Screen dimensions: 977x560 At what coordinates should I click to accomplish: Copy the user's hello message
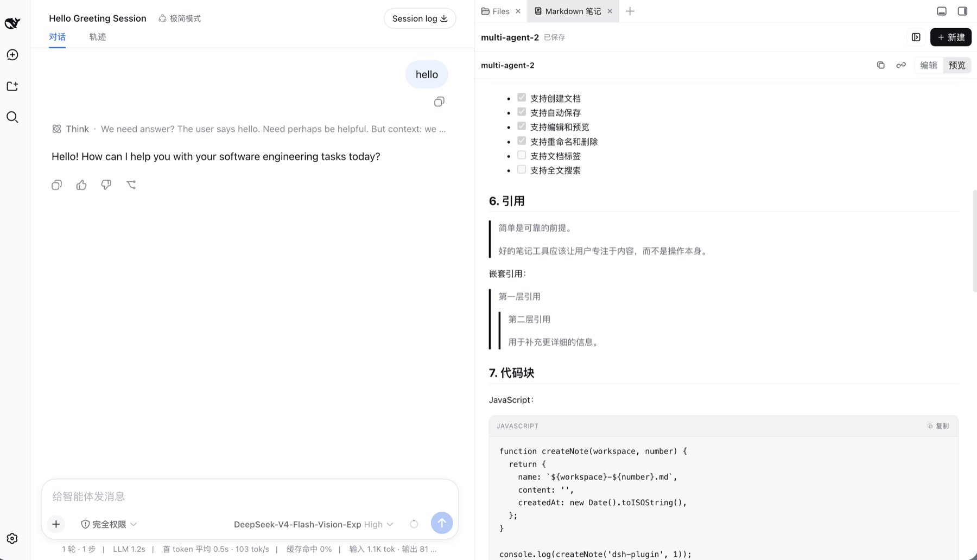coord(439,101)
